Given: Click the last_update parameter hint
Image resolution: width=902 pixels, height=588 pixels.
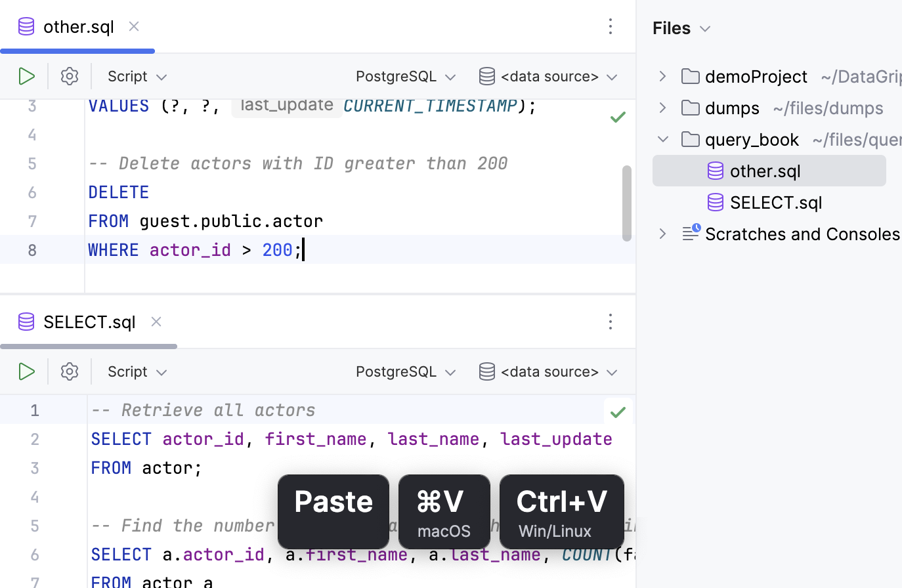Looking at the screenshot, I should point(287,105).
